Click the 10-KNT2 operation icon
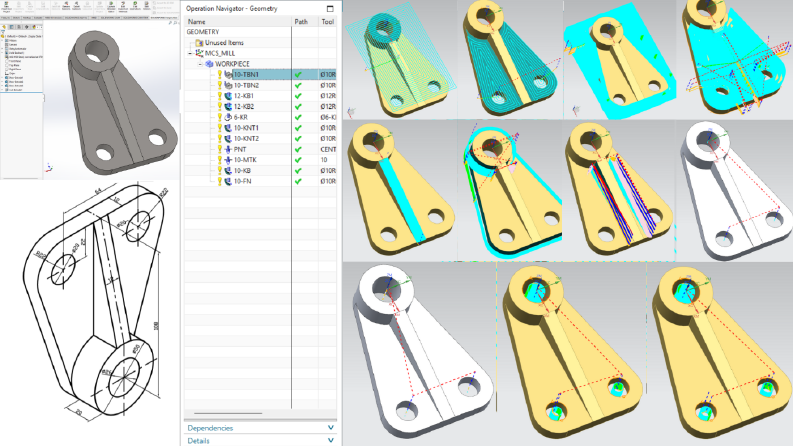 pos(228,139)
